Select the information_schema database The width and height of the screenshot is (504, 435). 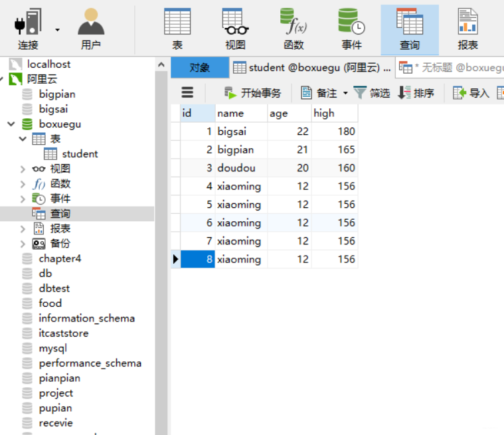(86, 318)
